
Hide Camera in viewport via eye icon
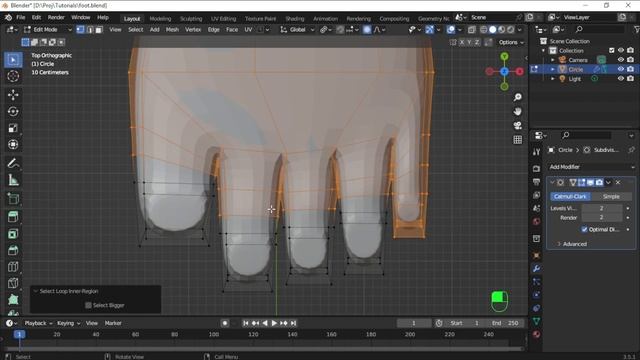pos(621,60)
